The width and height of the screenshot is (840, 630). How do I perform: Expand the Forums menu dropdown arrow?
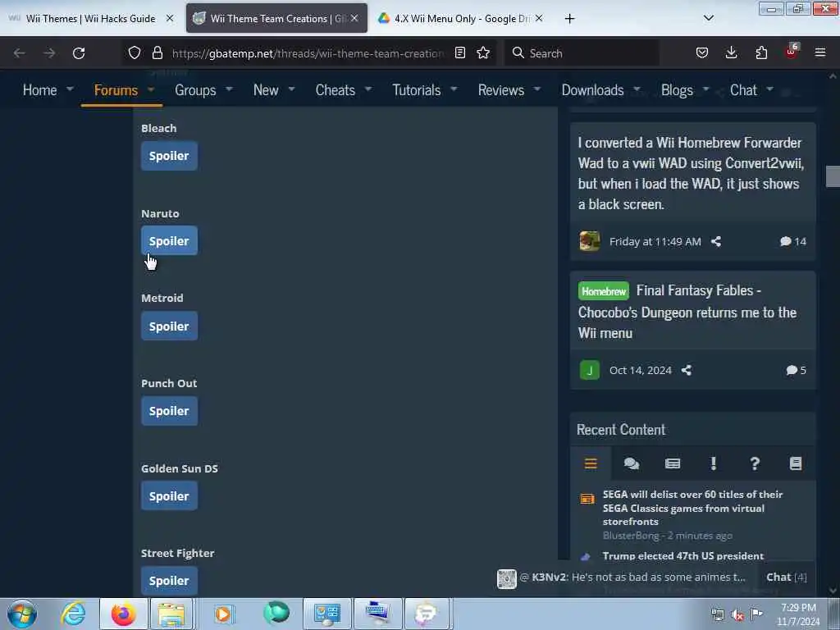(x=151, y=89)
